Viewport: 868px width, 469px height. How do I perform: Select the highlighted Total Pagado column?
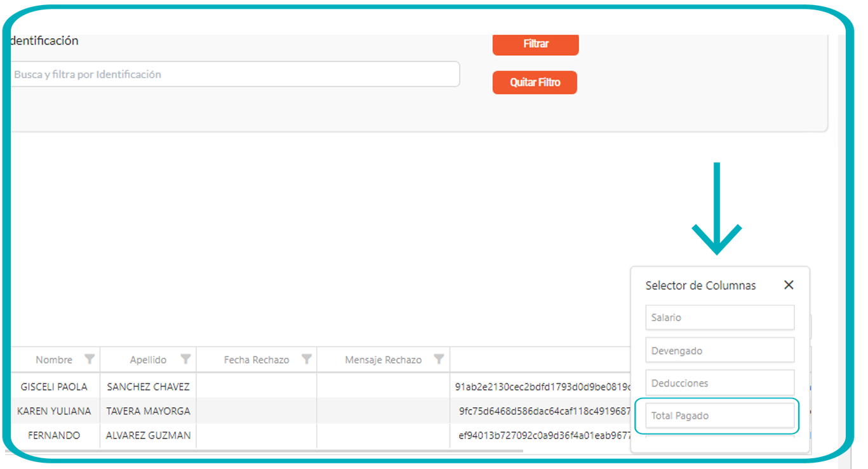click(719, 416)
